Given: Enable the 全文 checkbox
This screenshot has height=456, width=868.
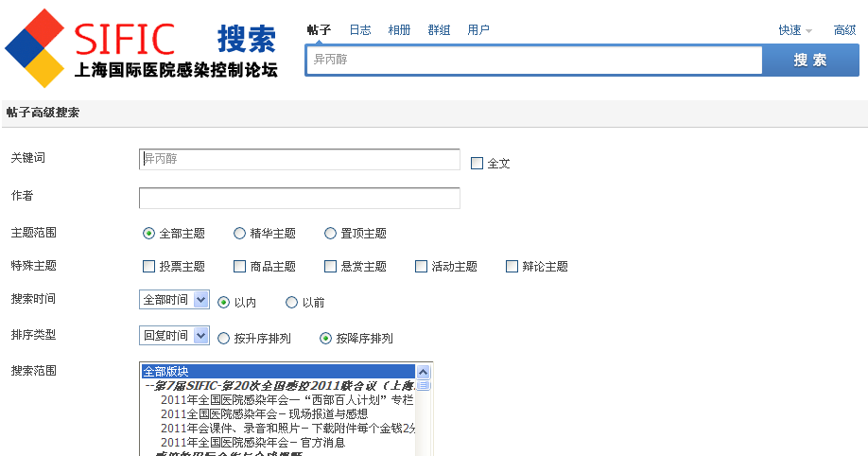Looking at the screenshot, I should (477, 163).
